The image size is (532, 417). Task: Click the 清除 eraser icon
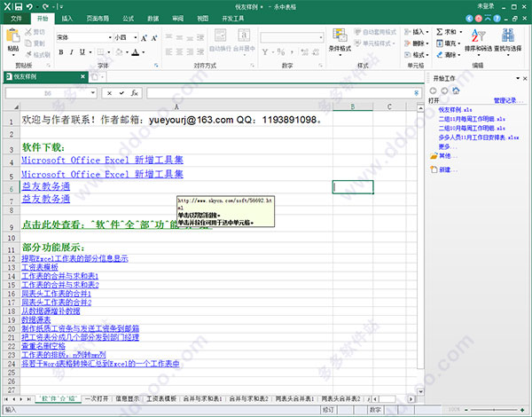point(440,55)
